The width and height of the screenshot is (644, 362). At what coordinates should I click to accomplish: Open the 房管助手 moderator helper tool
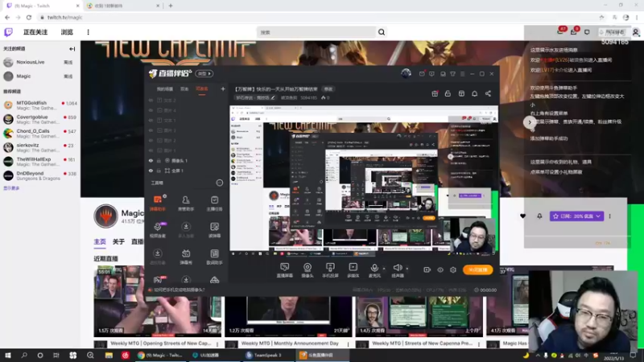tap(186, 204)
